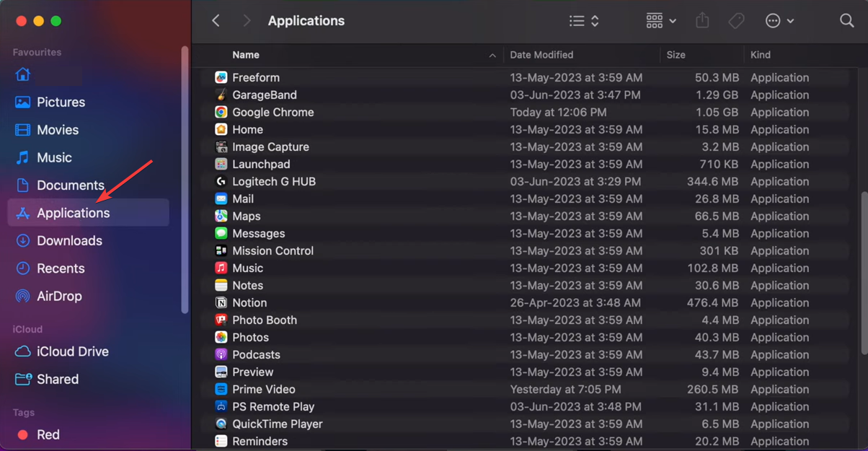Click the Share toolbar icon

tap(702, 20)
